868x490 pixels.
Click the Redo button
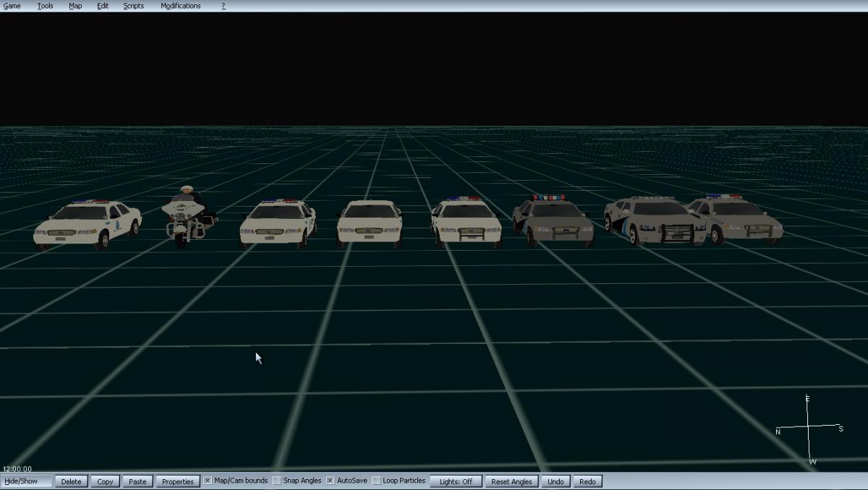(x=587, y=481)
